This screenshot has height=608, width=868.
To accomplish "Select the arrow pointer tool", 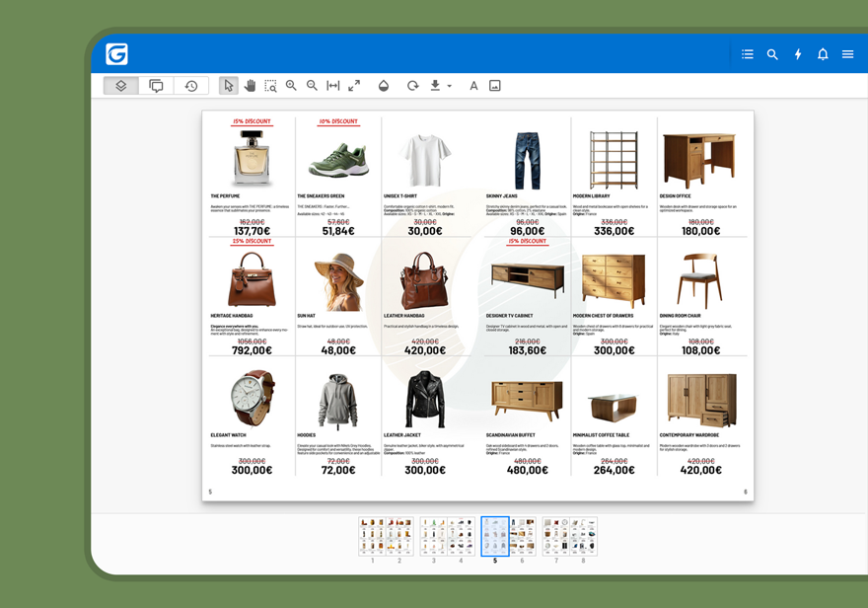I will [228, 86].
